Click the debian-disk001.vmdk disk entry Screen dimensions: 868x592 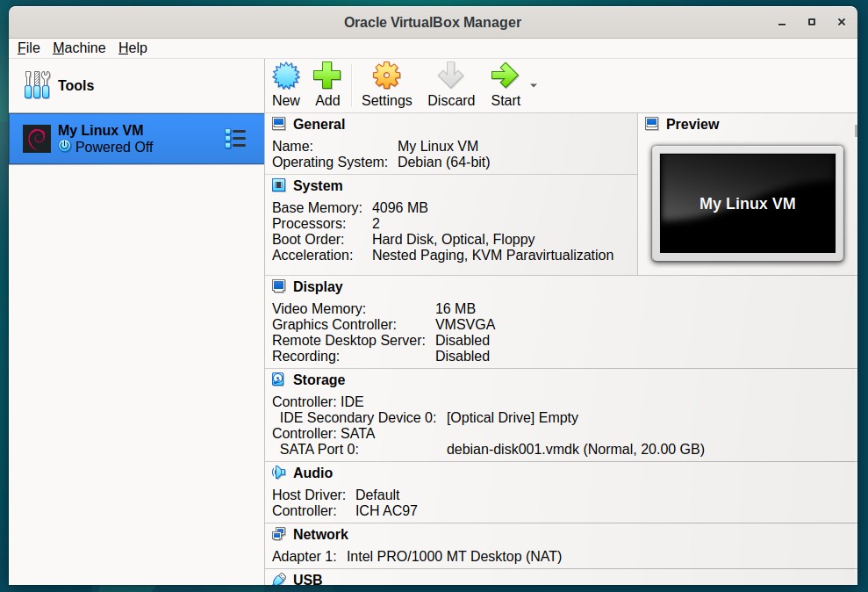coord(575,449)
